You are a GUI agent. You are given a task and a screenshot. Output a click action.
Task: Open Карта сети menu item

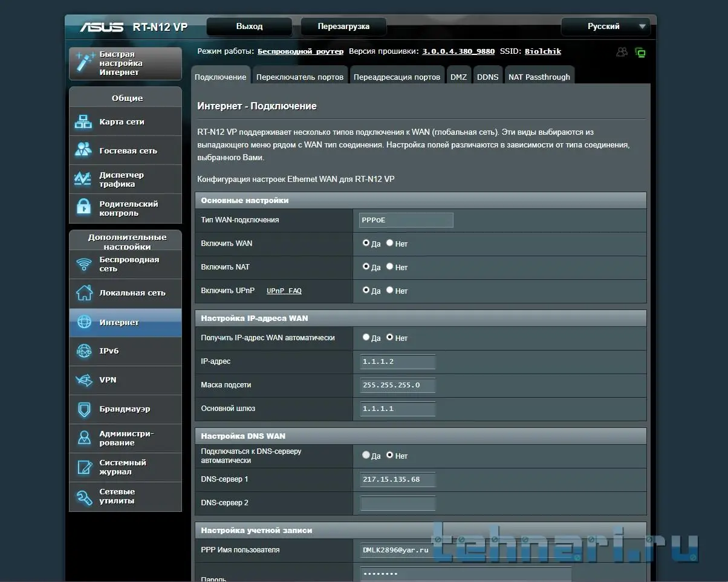coord(125,121)
